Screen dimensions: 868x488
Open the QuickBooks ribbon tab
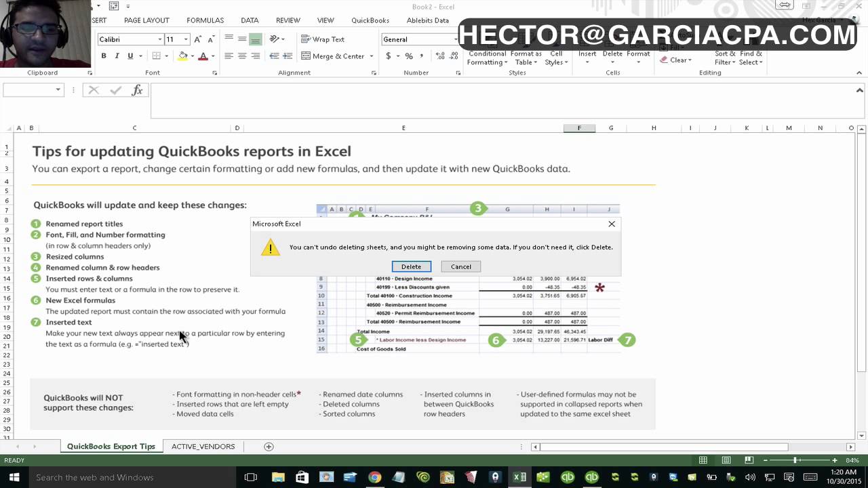click(370, 20)
